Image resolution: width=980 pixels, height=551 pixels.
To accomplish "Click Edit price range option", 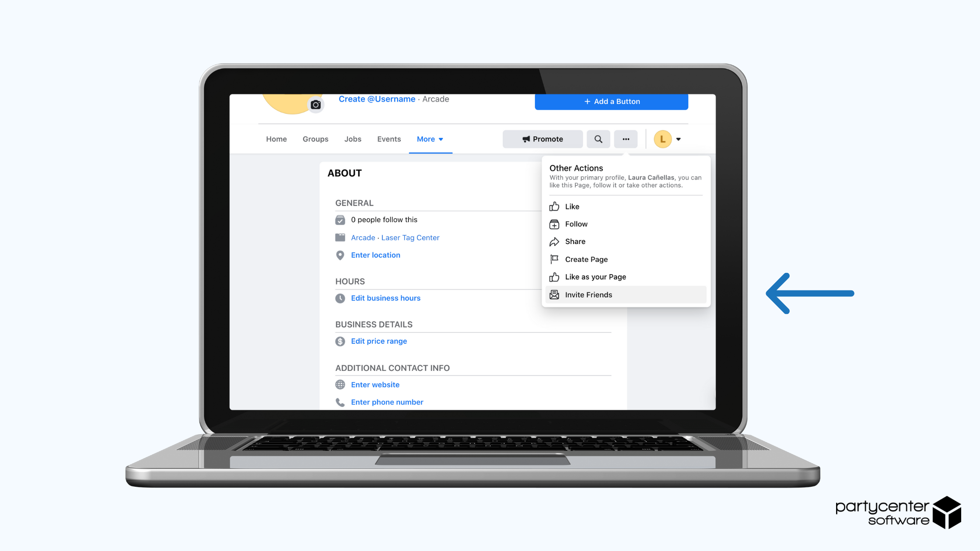I will (x=378, y=341).
